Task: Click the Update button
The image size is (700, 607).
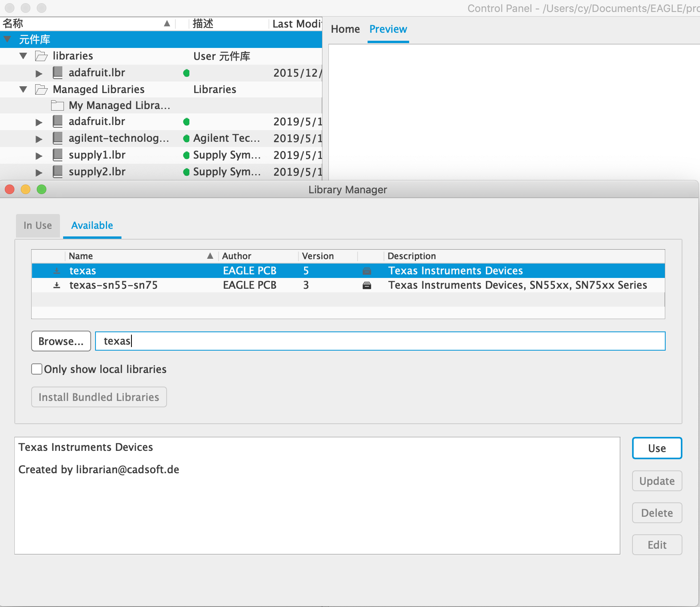Action: (657, 481)
